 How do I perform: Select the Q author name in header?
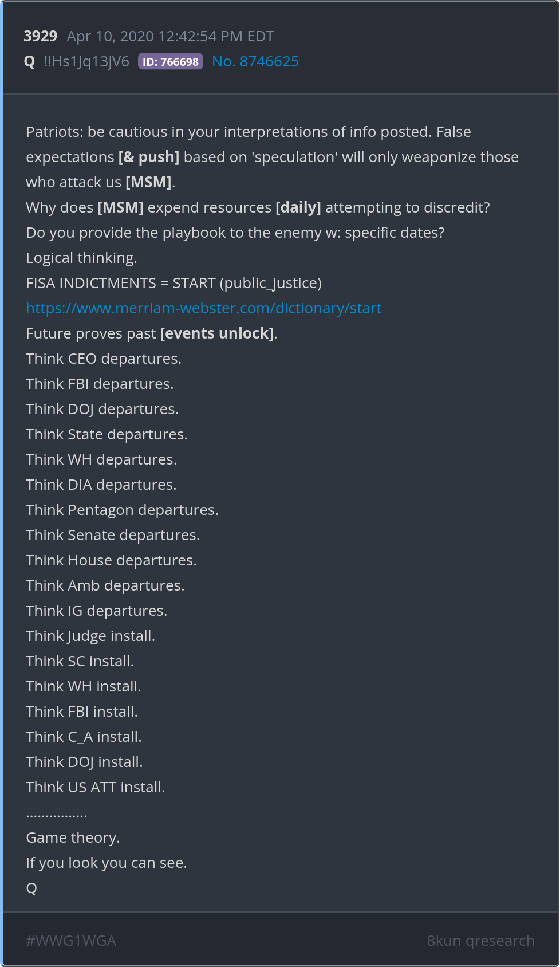30,62
